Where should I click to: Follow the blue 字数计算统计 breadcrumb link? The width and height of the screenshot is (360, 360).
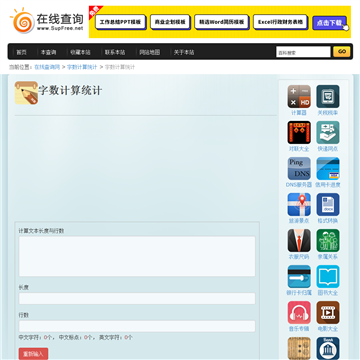pyautogui.click(x=82, y=67)
